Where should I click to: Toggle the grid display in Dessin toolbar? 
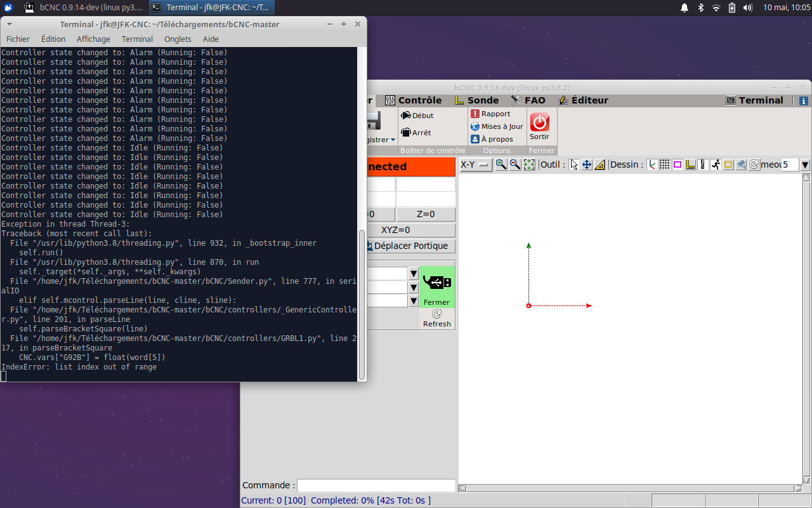click(x=664, y=164)
